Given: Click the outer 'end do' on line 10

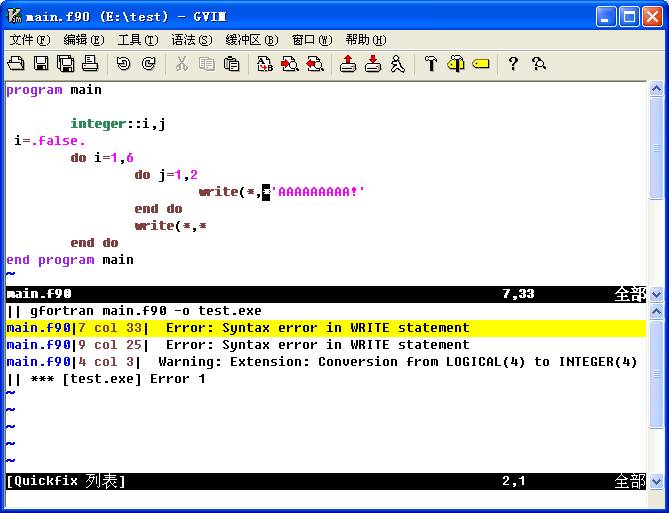Looking at the screenshot, I should pyautogui.click(x=94, y=243).
